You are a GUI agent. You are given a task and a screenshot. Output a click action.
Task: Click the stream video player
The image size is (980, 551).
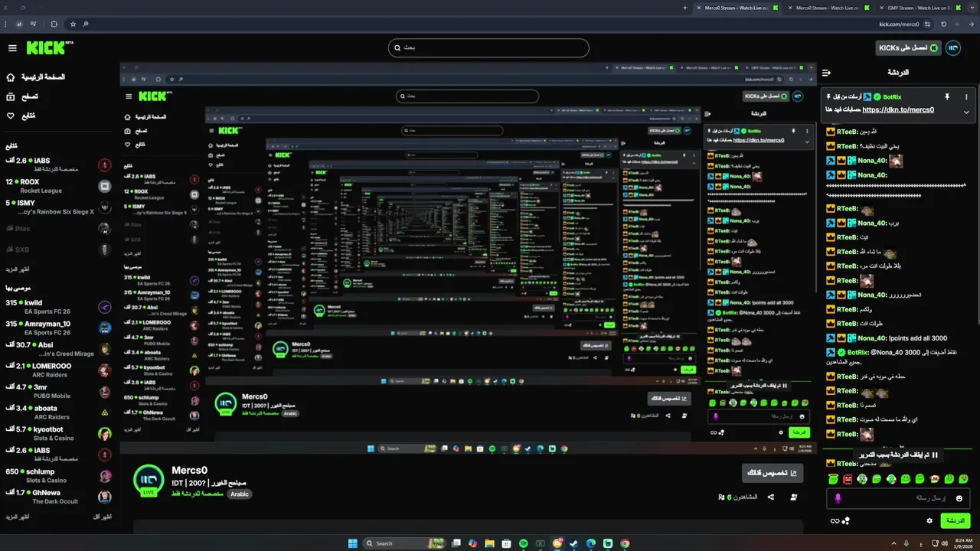(x=468, y=259)
